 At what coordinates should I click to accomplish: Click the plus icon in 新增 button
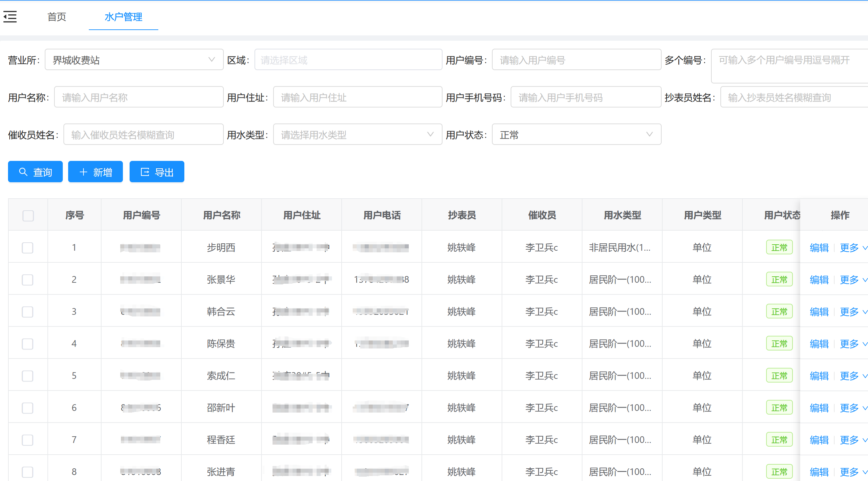tap(83, 172)
